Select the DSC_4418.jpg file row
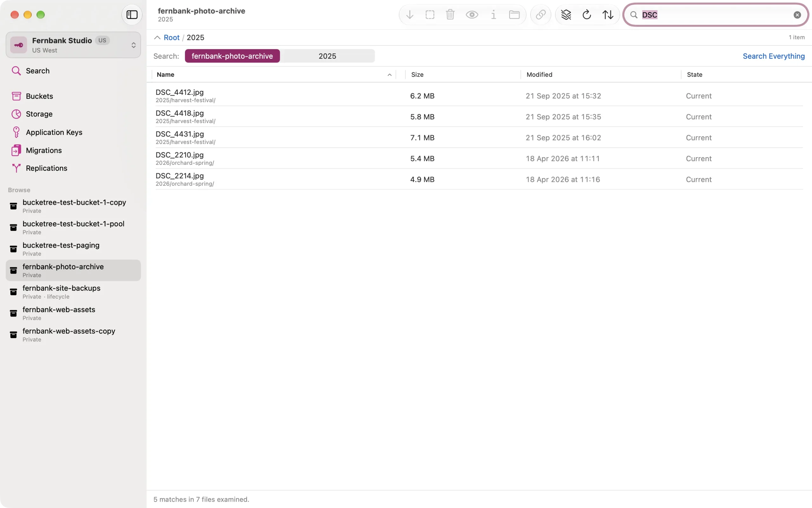Image resolution: width=812 pixels, height=508 pixels. (x=479, y=117)
